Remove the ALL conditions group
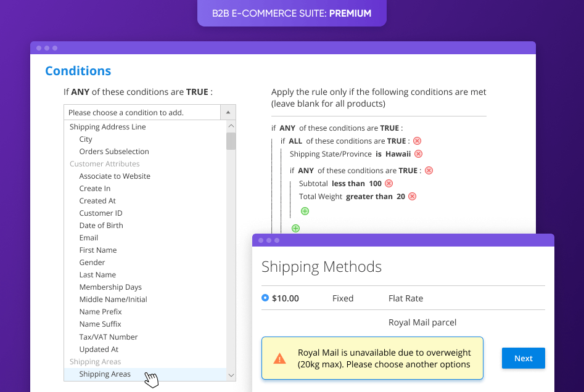This screenshot has width=584, height=392. click(x=417, y=141)
